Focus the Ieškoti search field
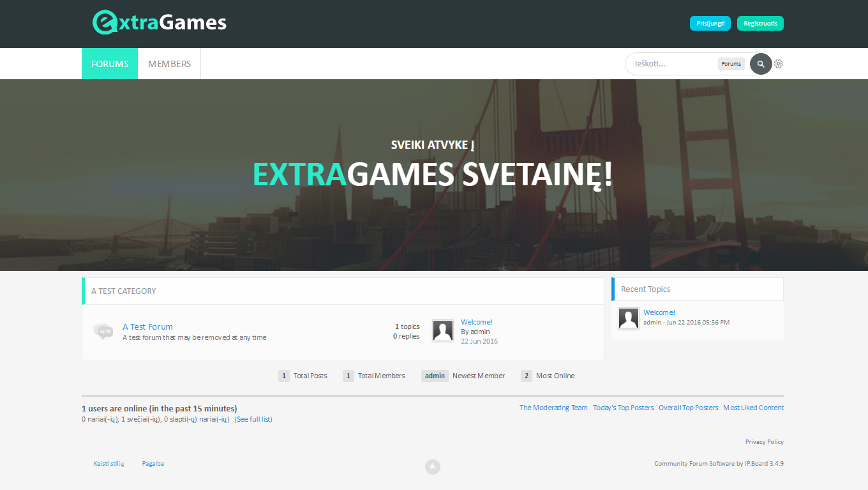Viewport: 868px width, 490px height. pyautogui.click(x=673, y=64)
